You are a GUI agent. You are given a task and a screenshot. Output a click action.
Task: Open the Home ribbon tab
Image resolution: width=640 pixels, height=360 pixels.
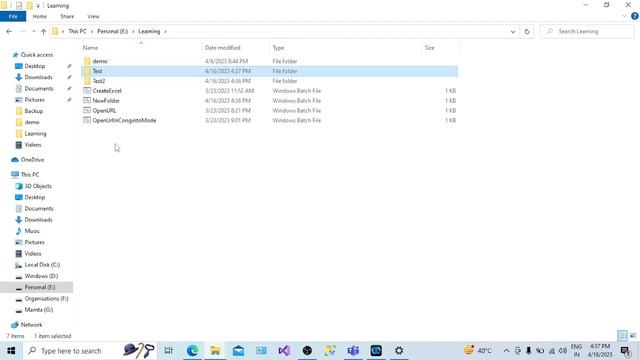[x=40, y=16]
